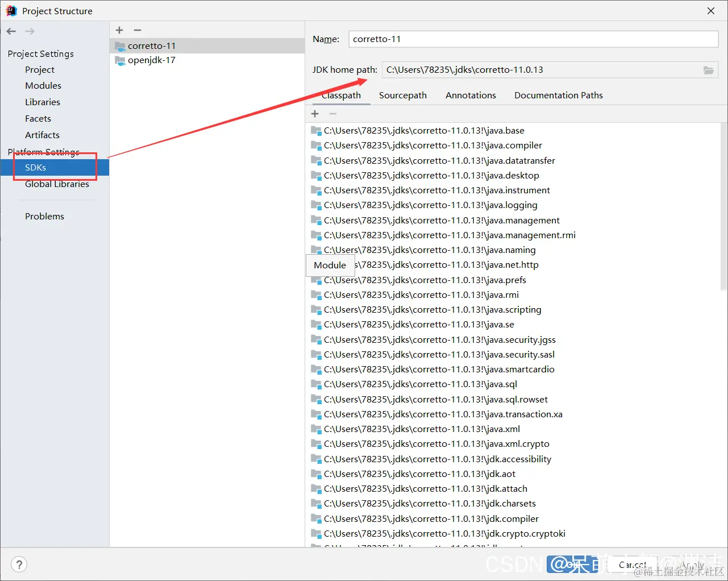Click the JDK home path field
This screenshot has width=728, height=581.
click(542, 70)
